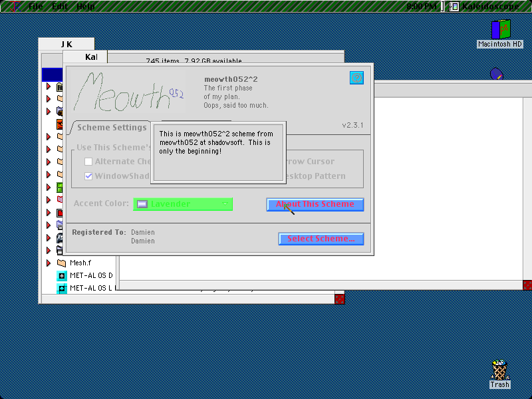Click the 'MET-AL OS L' file name

coord(91,289)
